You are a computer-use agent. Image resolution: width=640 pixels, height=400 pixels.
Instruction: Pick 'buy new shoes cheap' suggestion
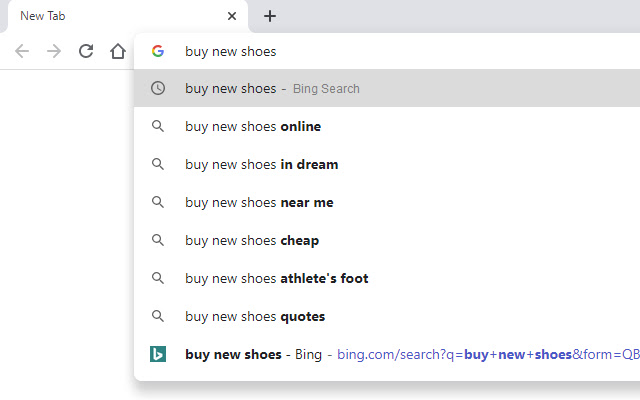252,240
